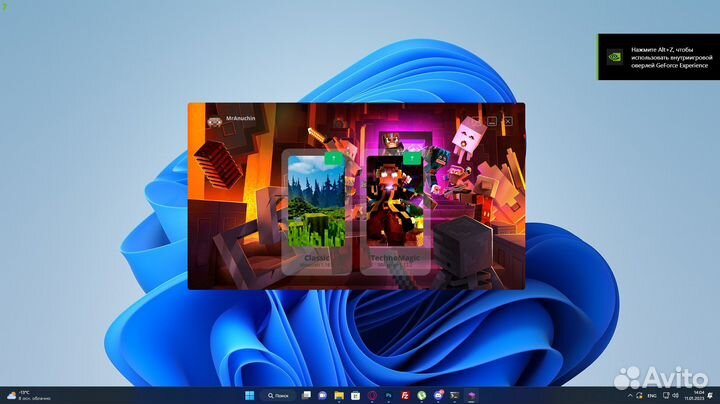Open the notification center bell icon

pos(711,396)
